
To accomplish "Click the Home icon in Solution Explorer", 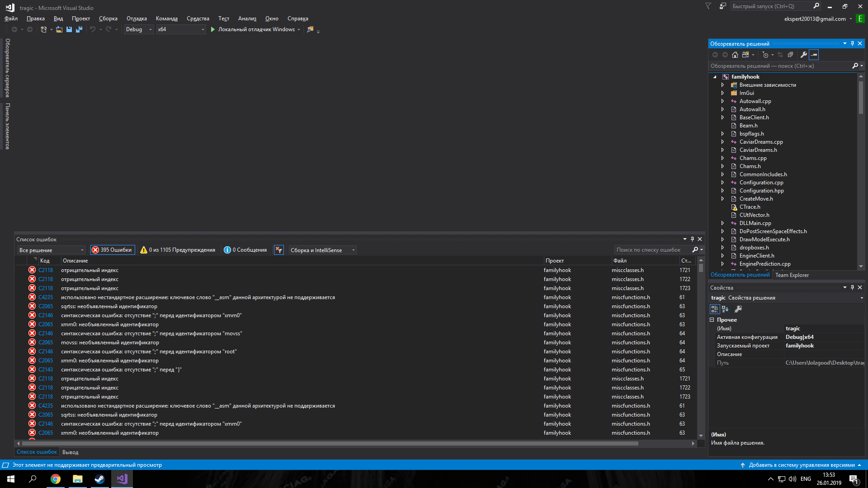I will click(x=735, y=55).
